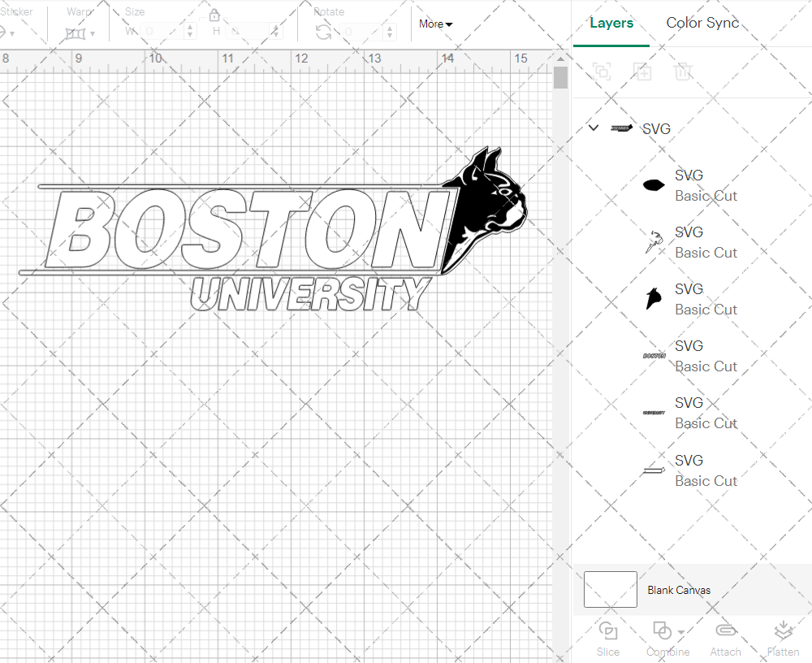
Task: Select the Slice tool
Action: [x=608, y=638]
